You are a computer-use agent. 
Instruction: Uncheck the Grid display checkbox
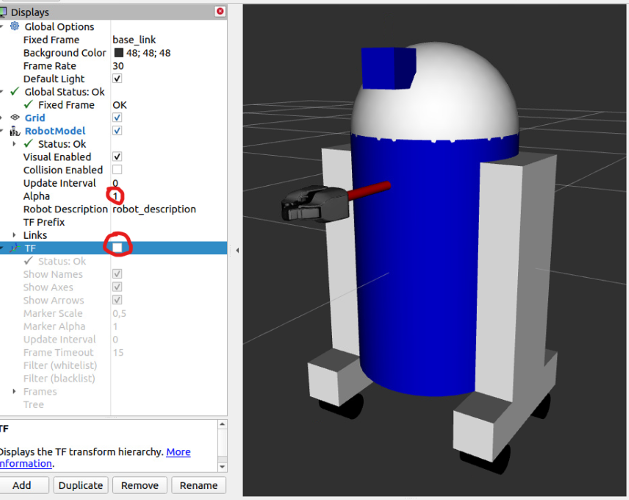[117, 118]
